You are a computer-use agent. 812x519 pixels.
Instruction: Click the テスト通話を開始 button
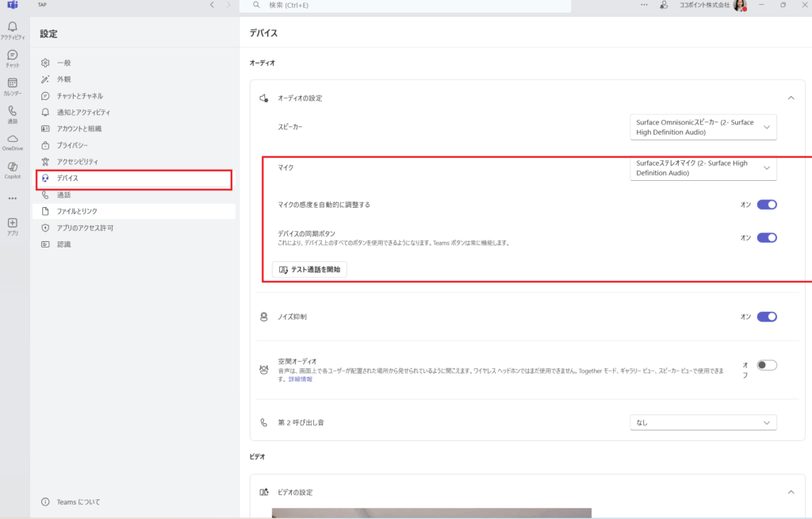click(309, 270)
